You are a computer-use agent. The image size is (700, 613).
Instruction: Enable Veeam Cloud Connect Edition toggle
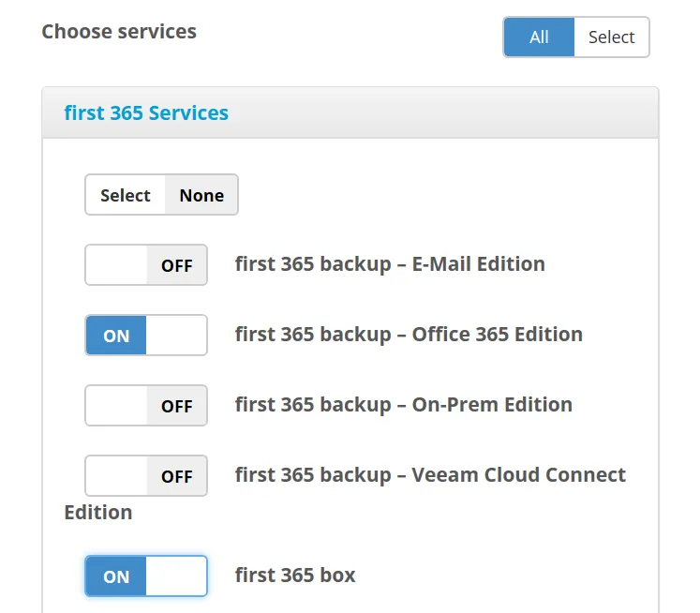pos(146,475)
